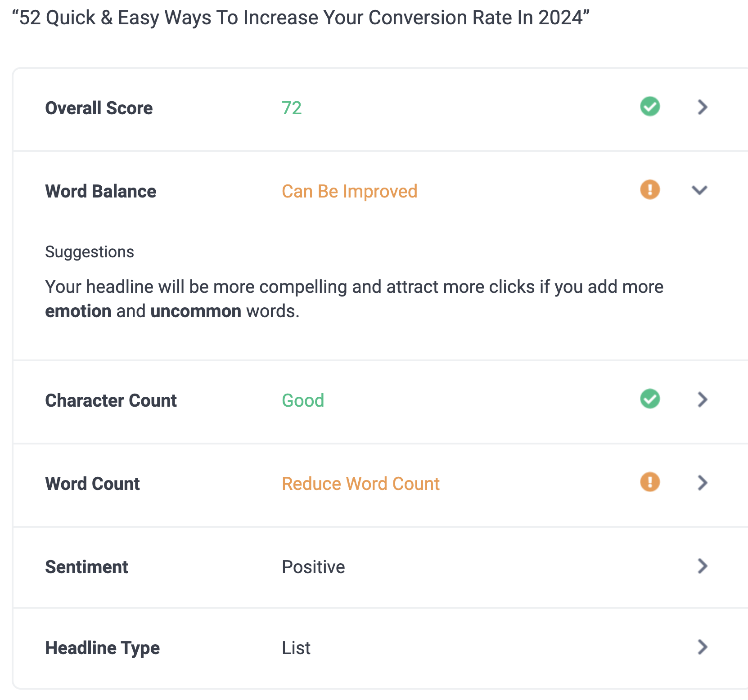Expand the Overall Score row arrow
This screenshot has height=700, width=748.
coord(702,107)
